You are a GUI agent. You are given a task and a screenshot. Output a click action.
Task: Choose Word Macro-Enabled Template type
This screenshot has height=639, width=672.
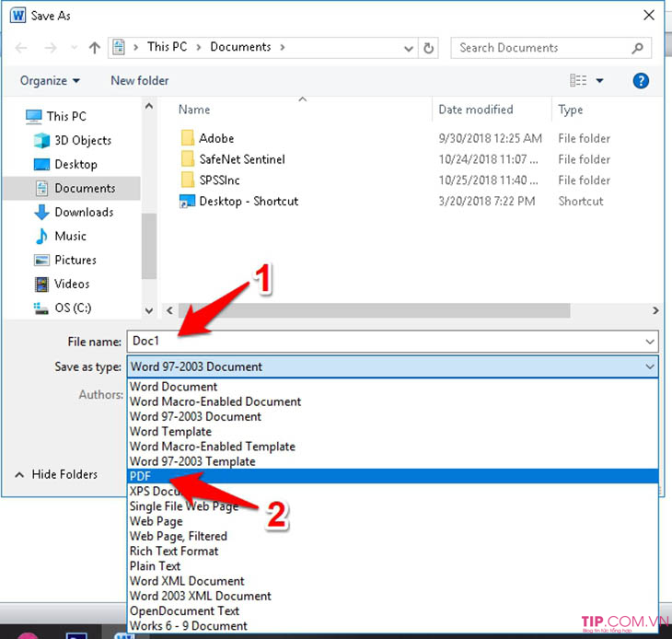pyautogui.click(x=393, y=447)
